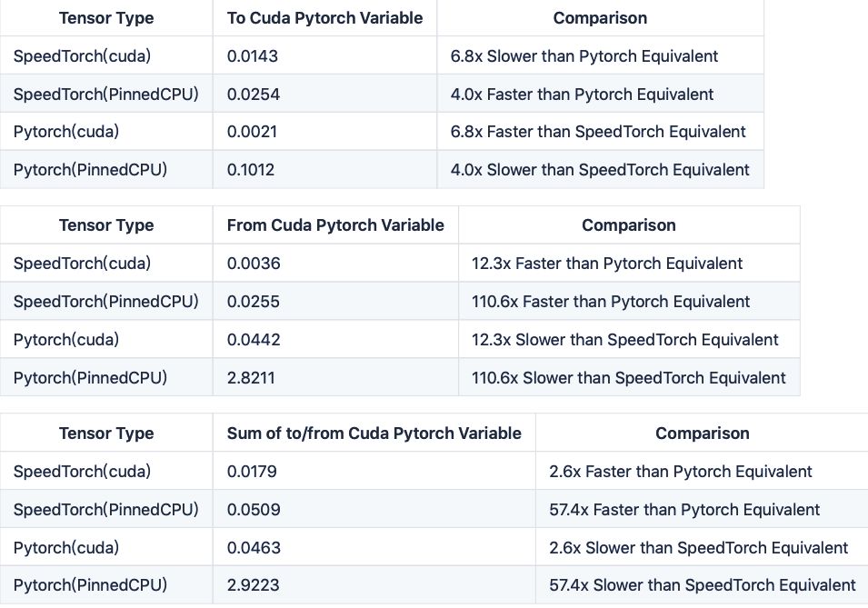Click "12.3x Faster than Pytorch Equivalent" text
The image size is (868, 608).
pyautogui.click(x=607, y=264)
